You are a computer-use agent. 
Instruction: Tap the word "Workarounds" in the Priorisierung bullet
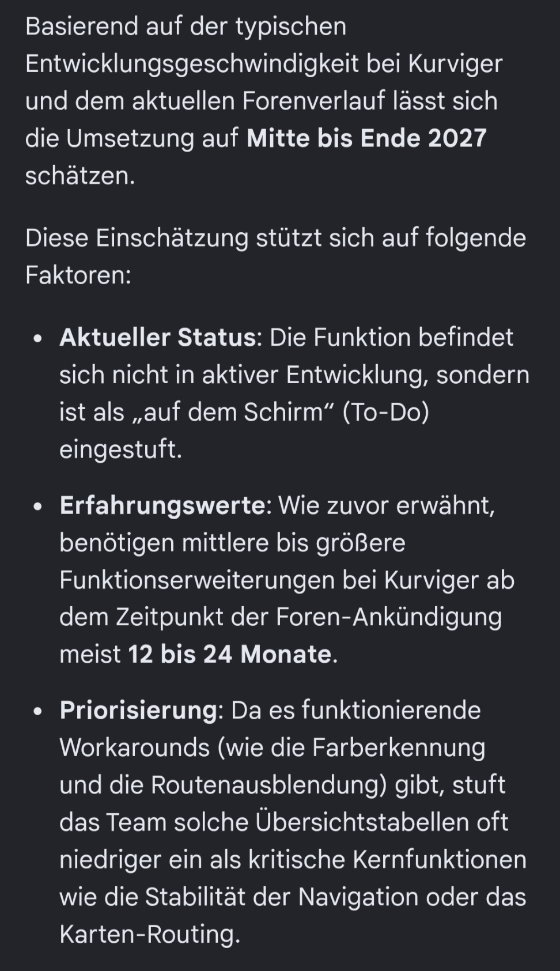click(x=135, y=748)
